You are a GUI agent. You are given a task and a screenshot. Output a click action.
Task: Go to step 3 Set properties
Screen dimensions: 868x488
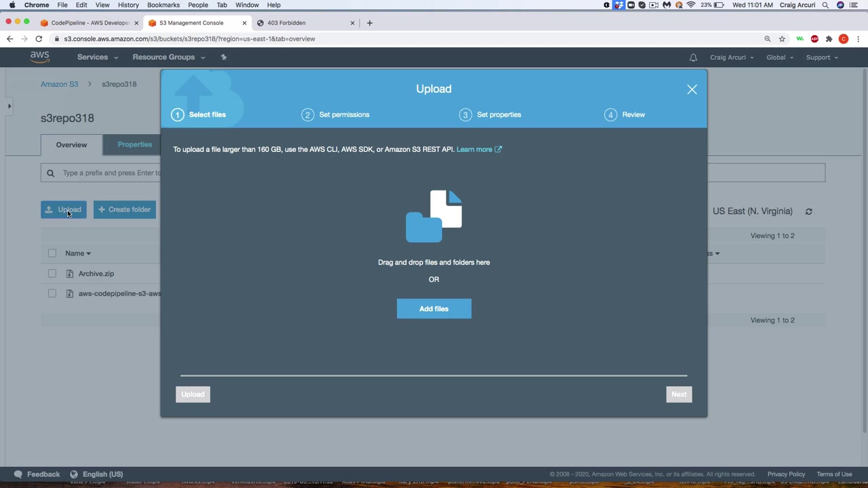pyautogui.click(x=490, y=115)
